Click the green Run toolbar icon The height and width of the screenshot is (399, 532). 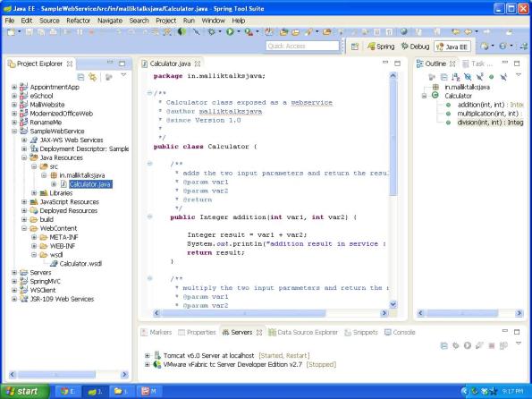[230, 32]
